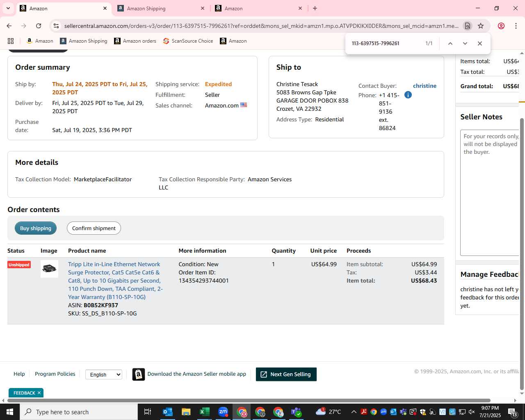
Task: Show hidden system tray icons
Action: tap(354, 412)
